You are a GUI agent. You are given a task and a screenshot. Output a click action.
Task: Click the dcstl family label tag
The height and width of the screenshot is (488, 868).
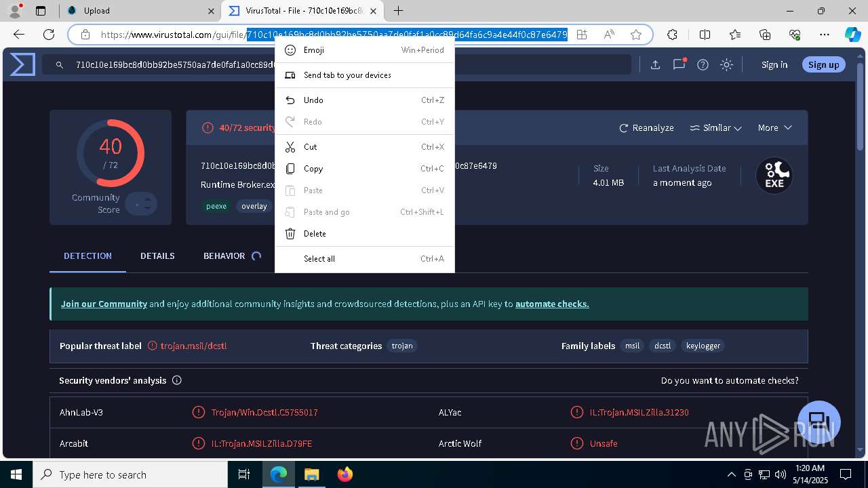(663, 346)
